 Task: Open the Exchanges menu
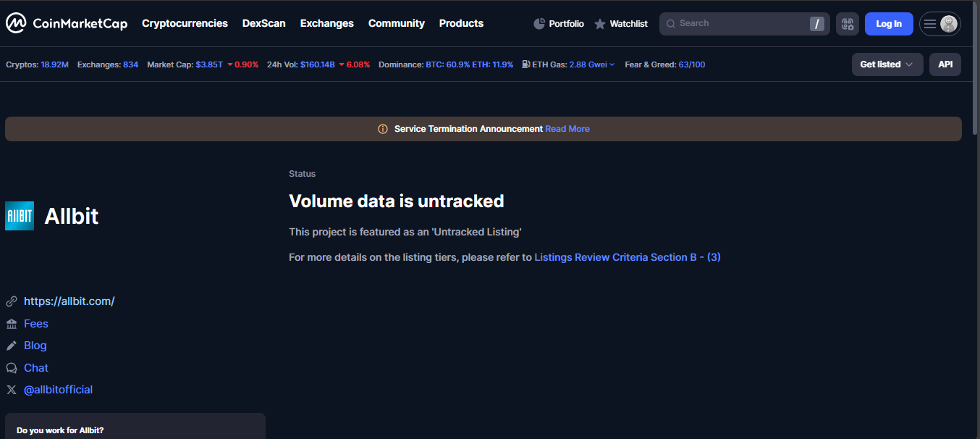click(x=327, y=23)
